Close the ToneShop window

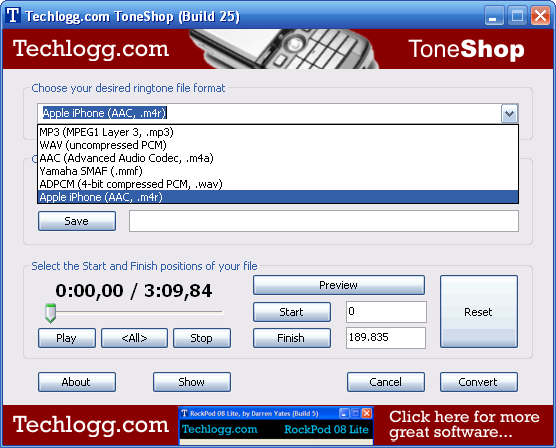(x=540, y=16)
